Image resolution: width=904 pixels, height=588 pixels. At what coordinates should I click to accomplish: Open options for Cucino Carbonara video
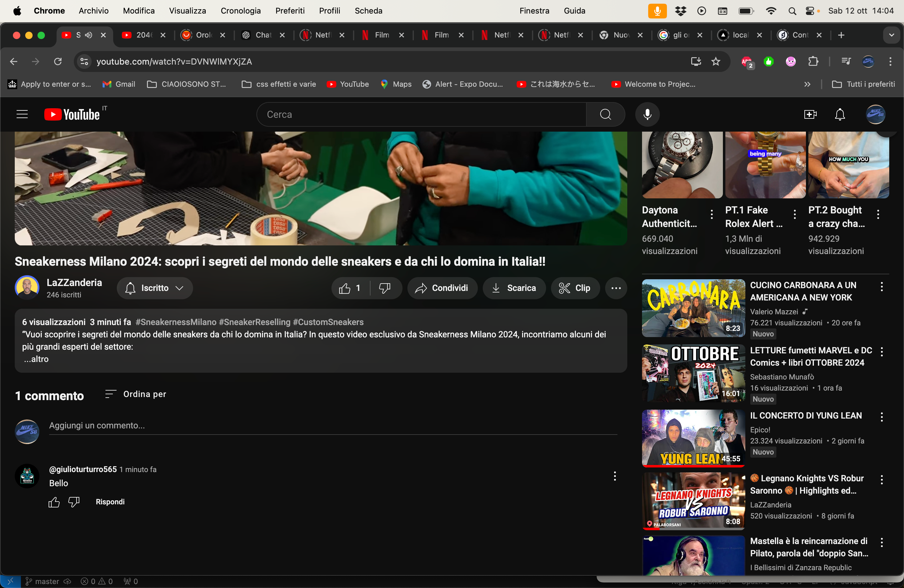(882, 287)
